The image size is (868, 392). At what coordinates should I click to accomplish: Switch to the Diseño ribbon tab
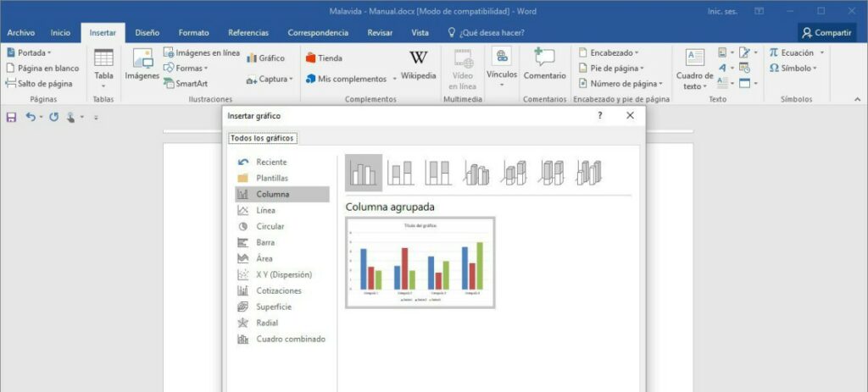tap(147, 32)
